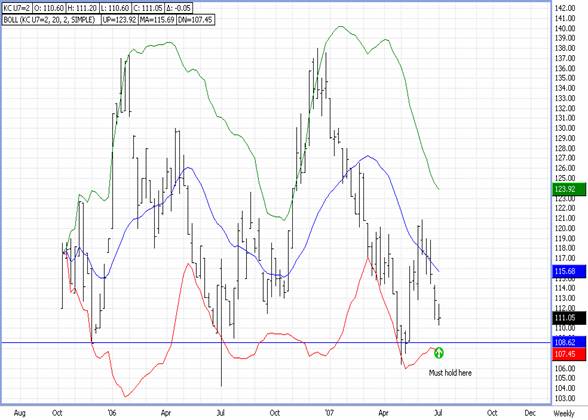Click the 103.00 price axis label
Image resolution: width=588 pixels, height=420 pixels.
pyautogui.click(x=566, y=398)
